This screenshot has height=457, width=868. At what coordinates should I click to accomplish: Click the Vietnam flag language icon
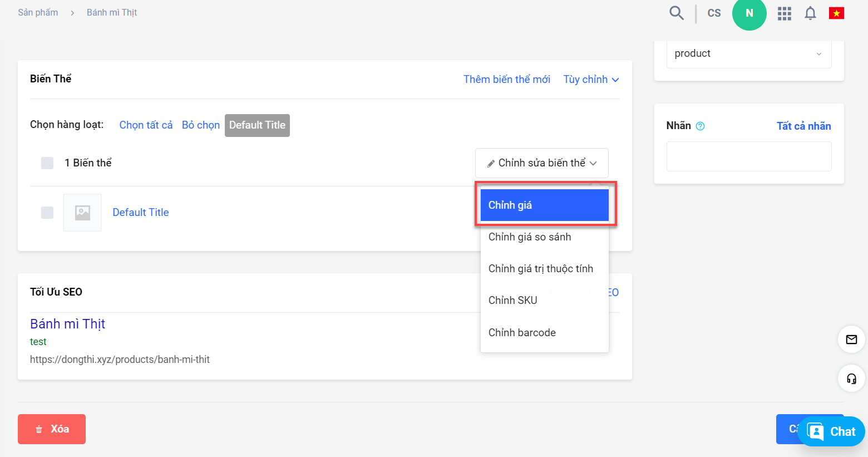[836, 13]
